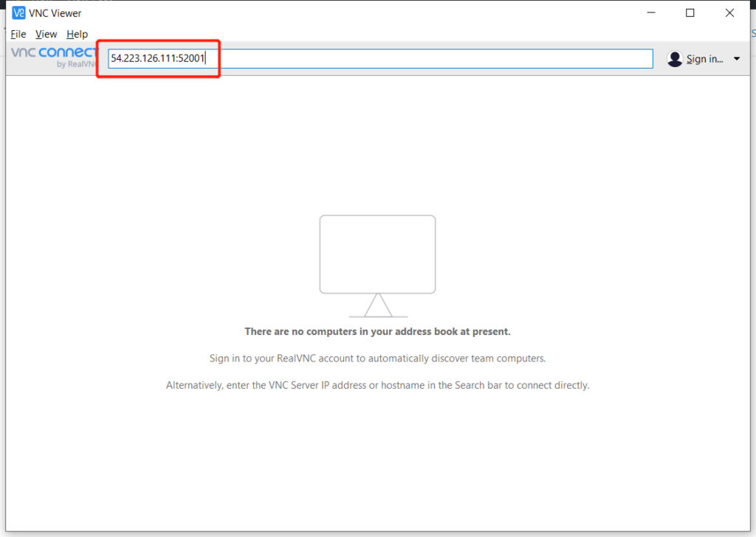Click the Sign in... button label
This screenshot has width=756, height=537.
point(704,59)
